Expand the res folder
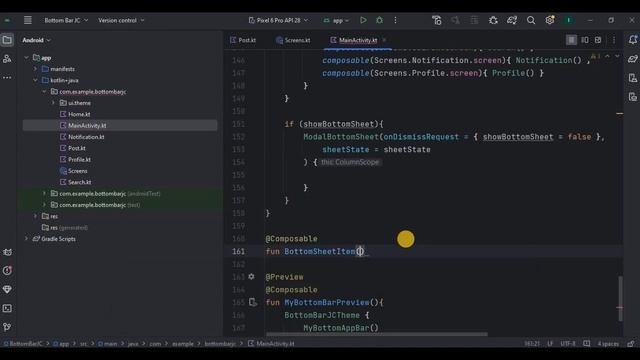 click(36, 216)
